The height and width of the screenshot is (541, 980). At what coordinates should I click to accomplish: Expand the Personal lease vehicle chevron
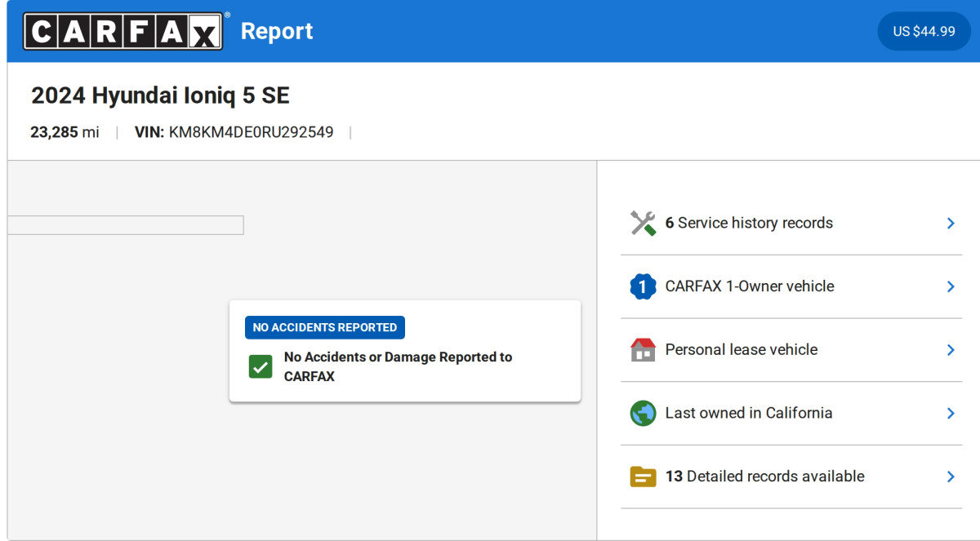pyautogui.click(x=950, y=349)
